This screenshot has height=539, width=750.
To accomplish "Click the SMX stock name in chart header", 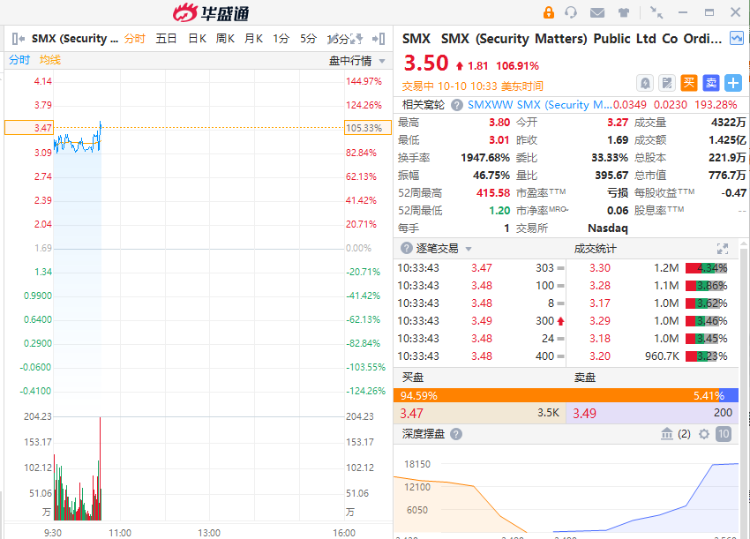I will click(75, 39).
